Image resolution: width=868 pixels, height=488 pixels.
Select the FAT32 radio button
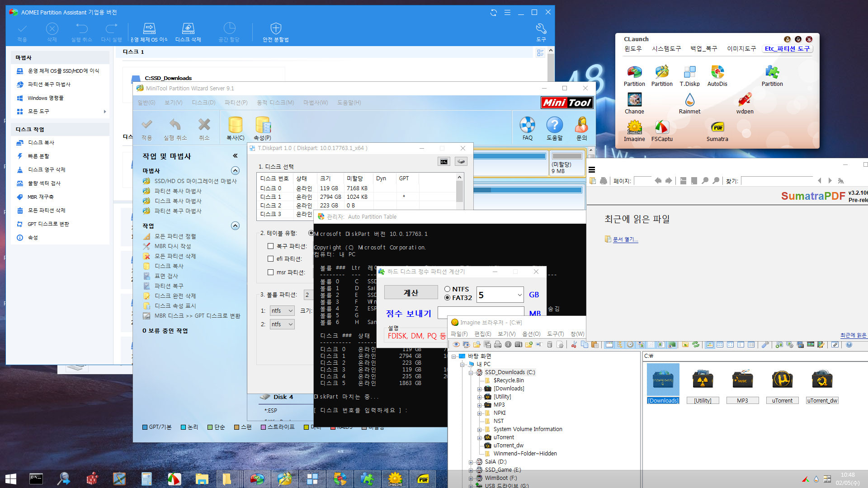[x=448, y=298]
